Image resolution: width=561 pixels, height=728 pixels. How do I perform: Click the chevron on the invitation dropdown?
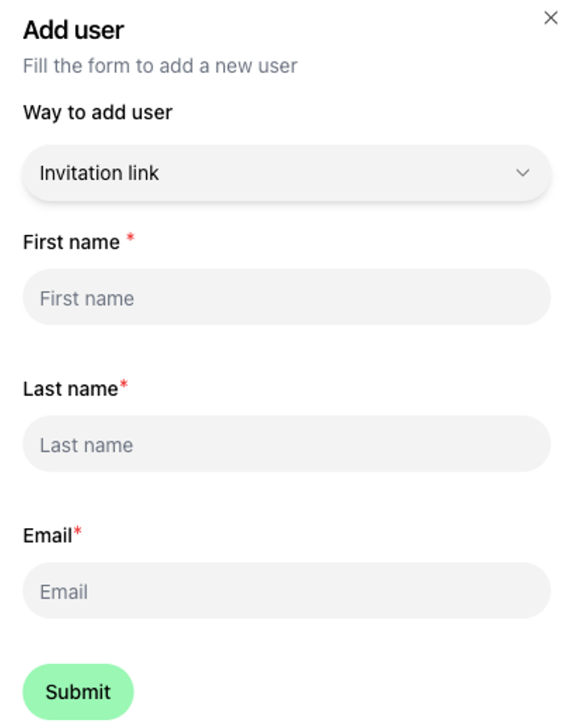click(523, 173)
